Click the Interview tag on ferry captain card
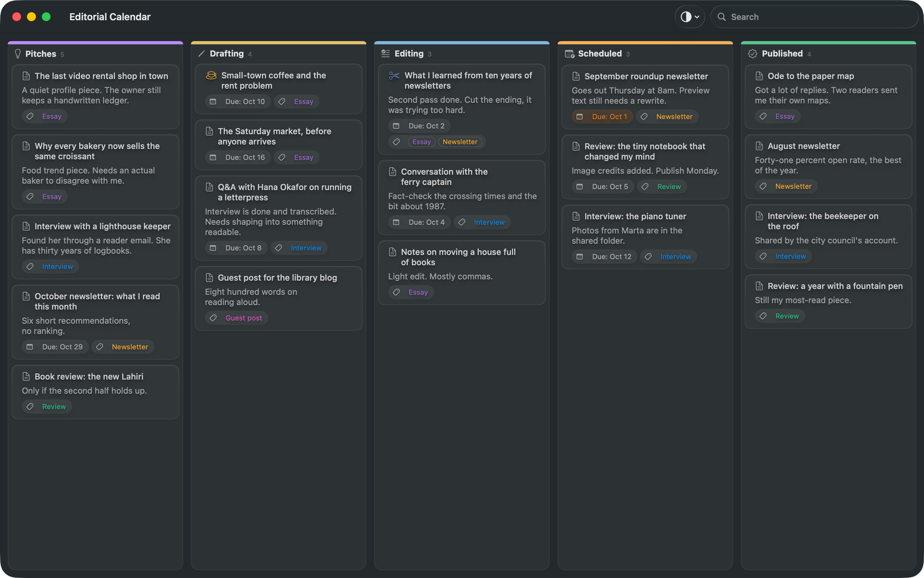The width and height of the screenshot is (924, 578). pos(482,223)
